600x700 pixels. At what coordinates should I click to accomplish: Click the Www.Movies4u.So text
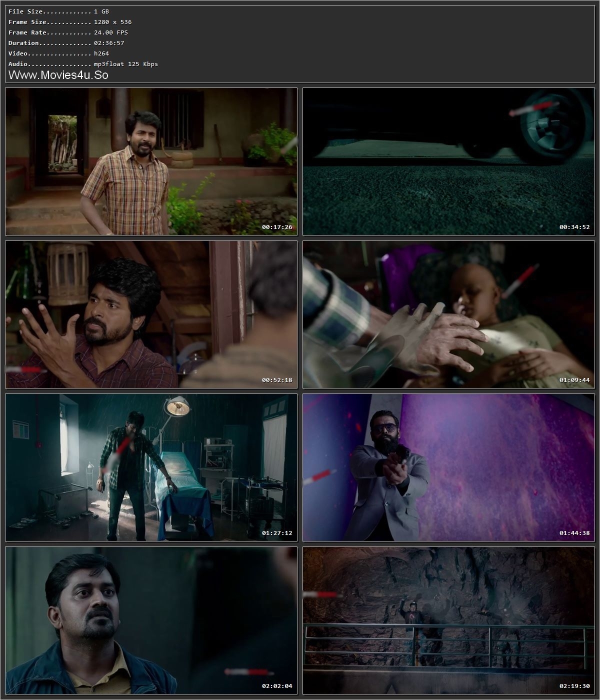click(x=58, y=75)
